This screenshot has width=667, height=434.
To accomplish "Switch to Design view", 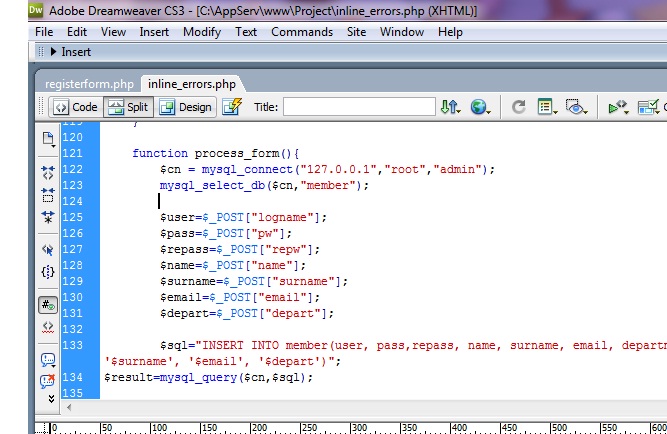I will 185,107.
